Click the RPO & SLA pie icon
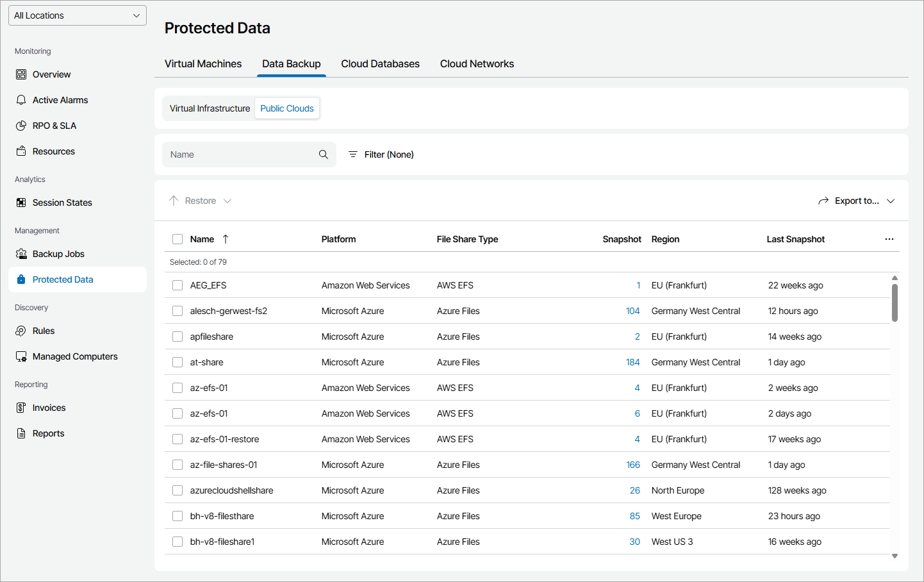The height and width of the screenshot is (582, 924). [21, 126]
